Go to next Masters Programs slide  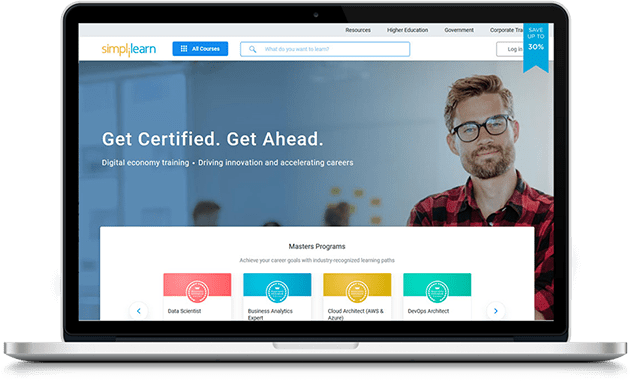pos(496,311)
